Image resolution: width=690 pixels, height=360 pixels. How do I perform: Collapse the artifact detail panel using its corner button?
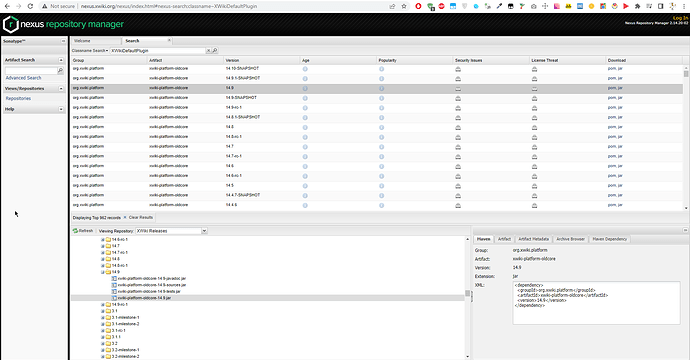pos(685,230)
